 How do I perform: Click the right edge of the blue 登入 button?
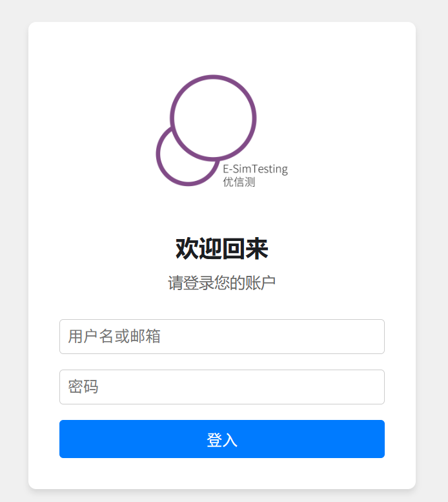coord(380,439)
